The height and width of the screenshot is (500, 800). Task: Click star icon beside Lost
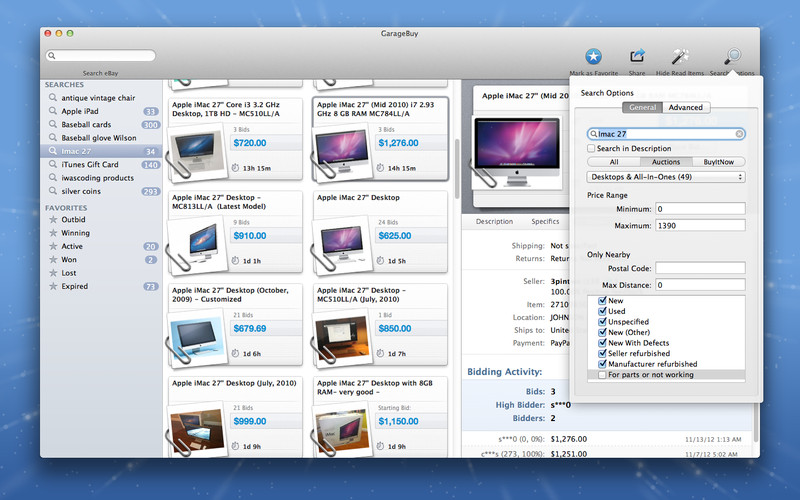53,273
